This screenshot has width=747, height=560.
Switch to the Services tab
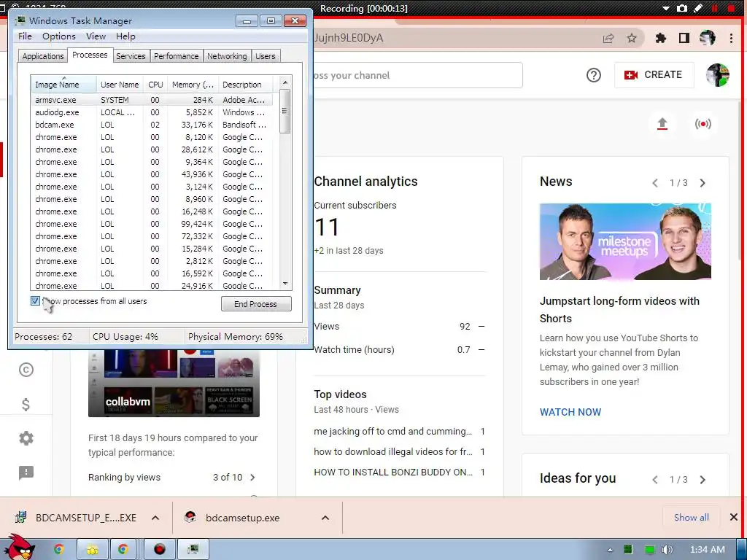[x=131, y=56]
